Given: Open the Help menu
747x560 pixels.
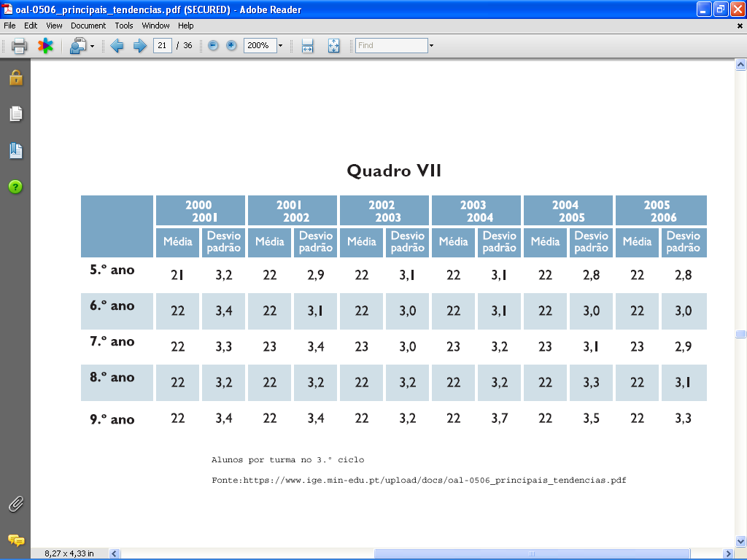Looking at the screenshot, I should 186,26.
